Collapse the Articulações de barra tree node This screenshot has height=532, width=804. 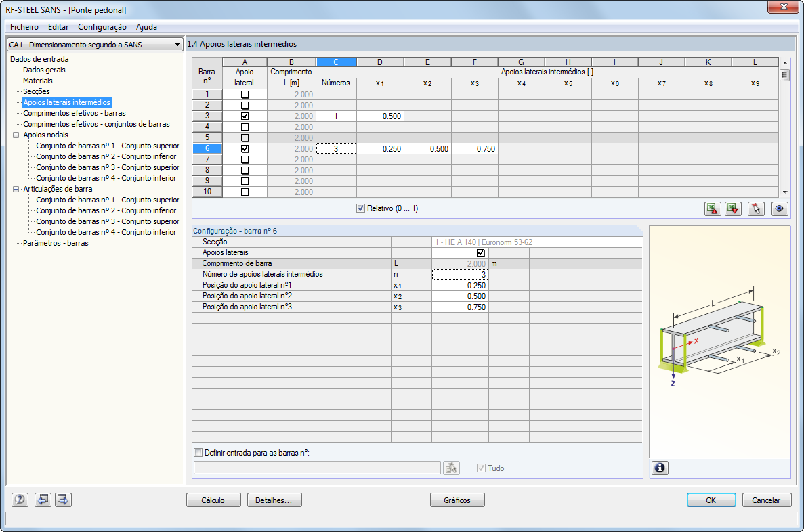click(16, 189)
